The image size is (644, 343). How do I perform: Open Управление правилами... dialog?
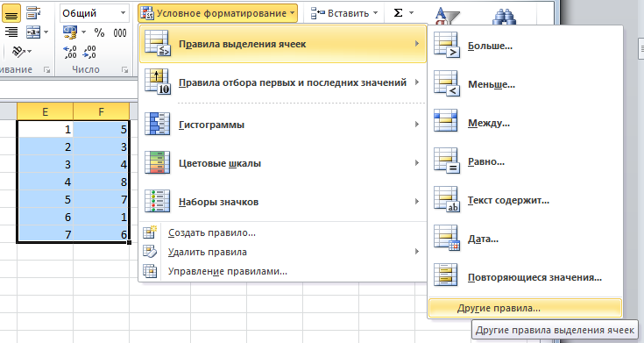pos(283,271)
